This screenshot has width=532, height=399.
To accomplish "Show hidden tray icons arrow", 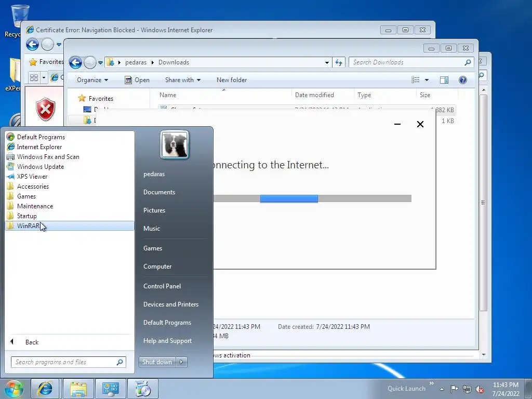I will click(x=442, y=389).
